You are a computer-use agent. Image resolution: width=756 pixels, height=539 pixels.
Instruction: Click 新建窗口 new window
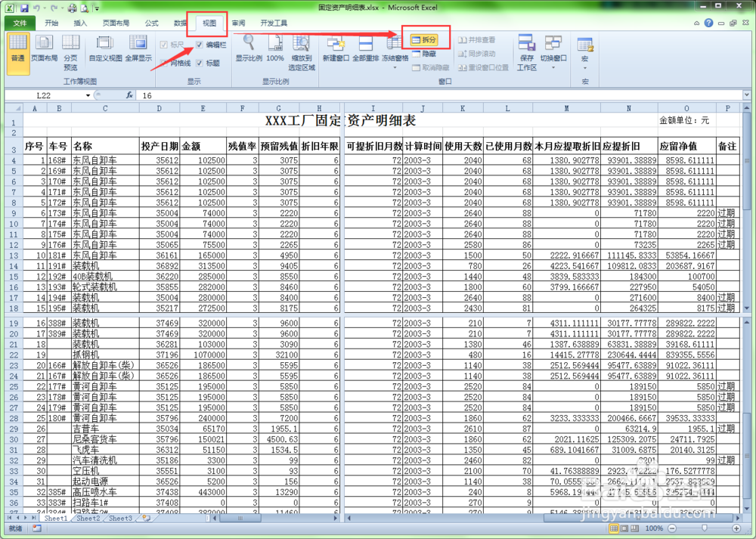336,49
